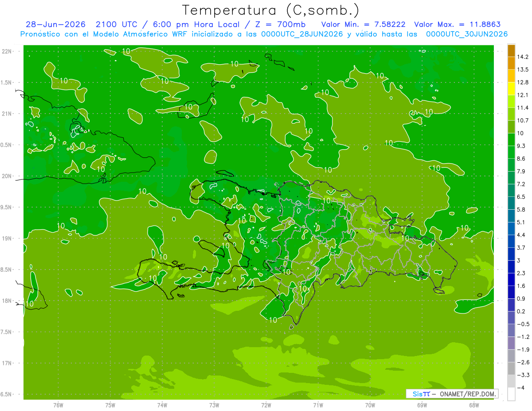Click the "22N" latitude label
The height and width of the screenshot is (411, 532).
click(7, 51)
